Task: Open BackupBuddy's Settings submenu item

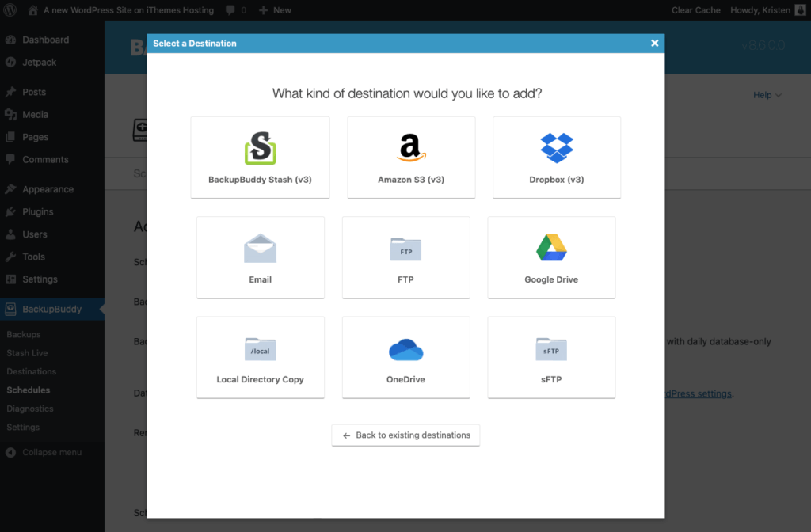Action: (23, 427)
